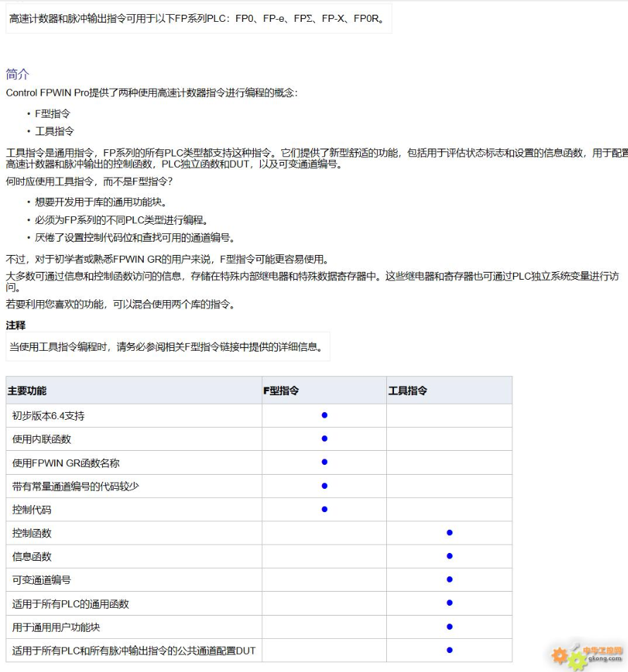Click the F型指令 bullet list item
The image size is (628, 672).
coord(53,113)
